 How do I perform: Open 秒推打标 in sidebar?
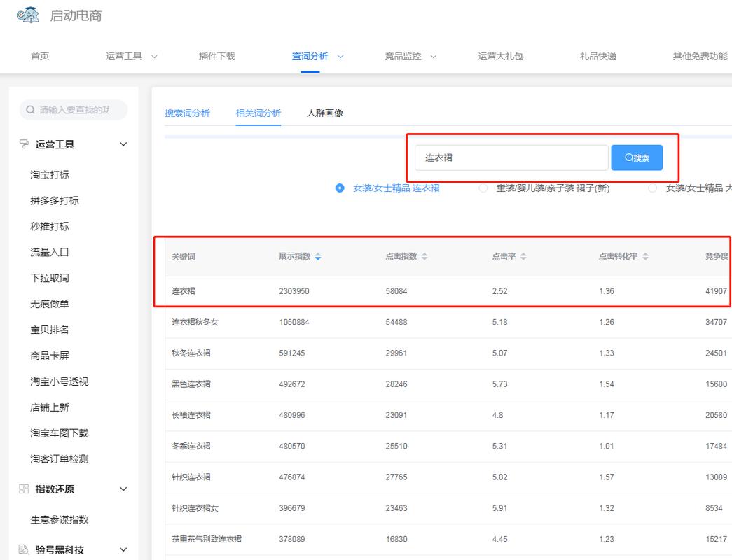click(50, 226)
